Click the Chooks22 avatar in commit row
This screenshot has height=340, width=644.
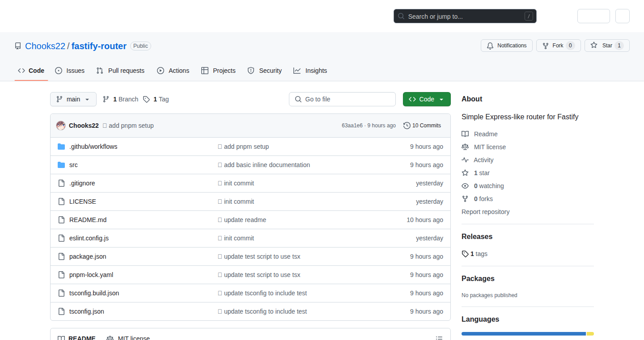(x=61, y=126)
